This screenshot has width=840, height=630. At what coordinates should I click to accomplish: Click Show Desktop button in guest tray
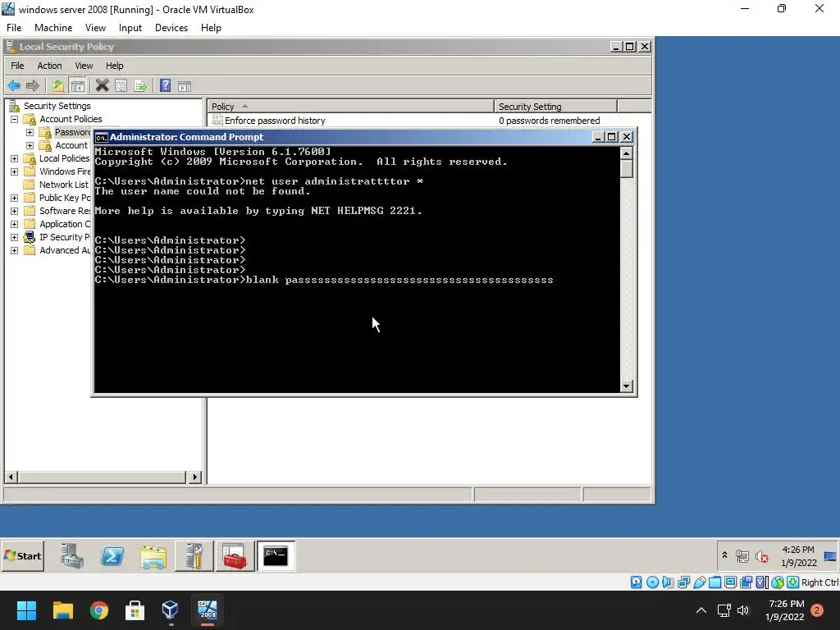pyautogui.click(x=831, y=556)
